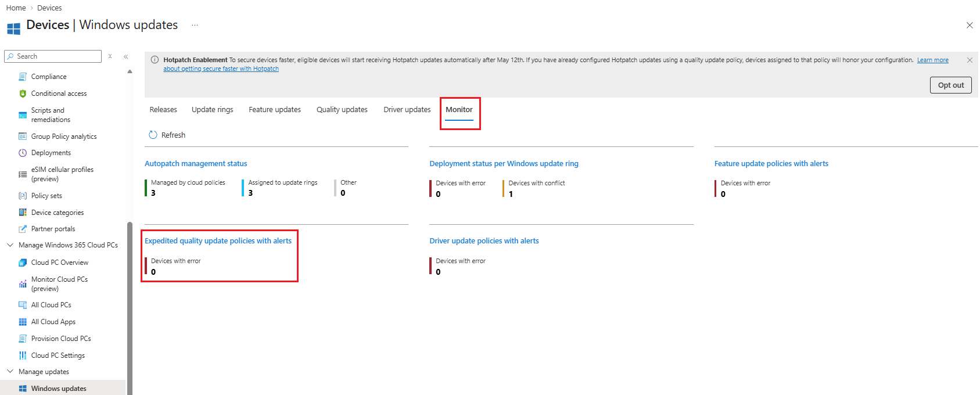
Task: Click the Policy sets icon
Action: point(23,196)
